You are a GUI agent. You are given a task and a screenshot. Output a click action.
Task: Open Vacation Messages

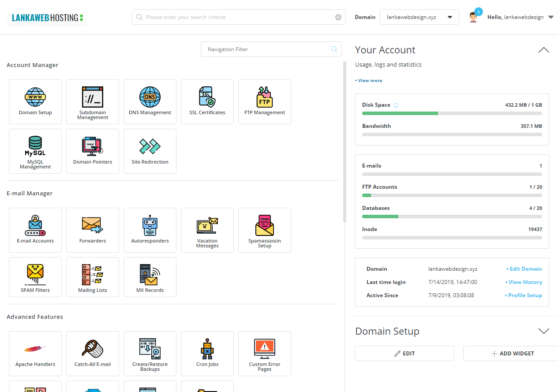[x=207, y=230]
